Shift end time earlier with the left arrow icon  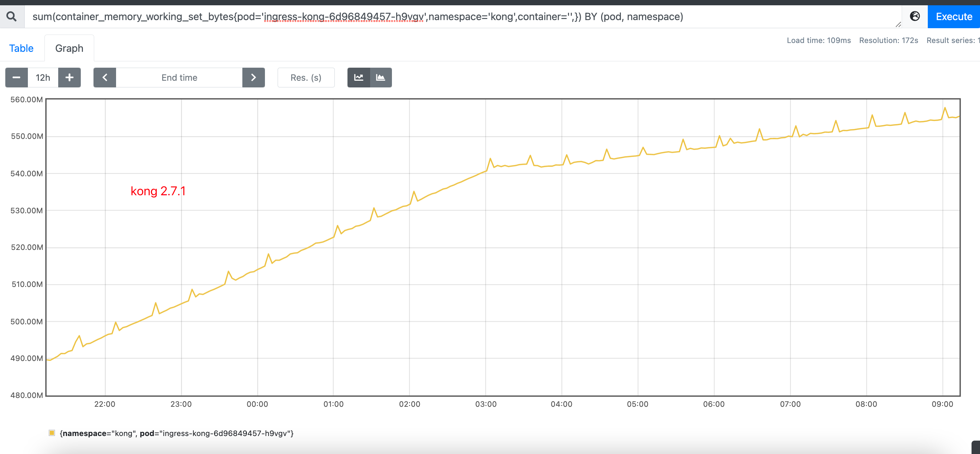pos(105,77)
